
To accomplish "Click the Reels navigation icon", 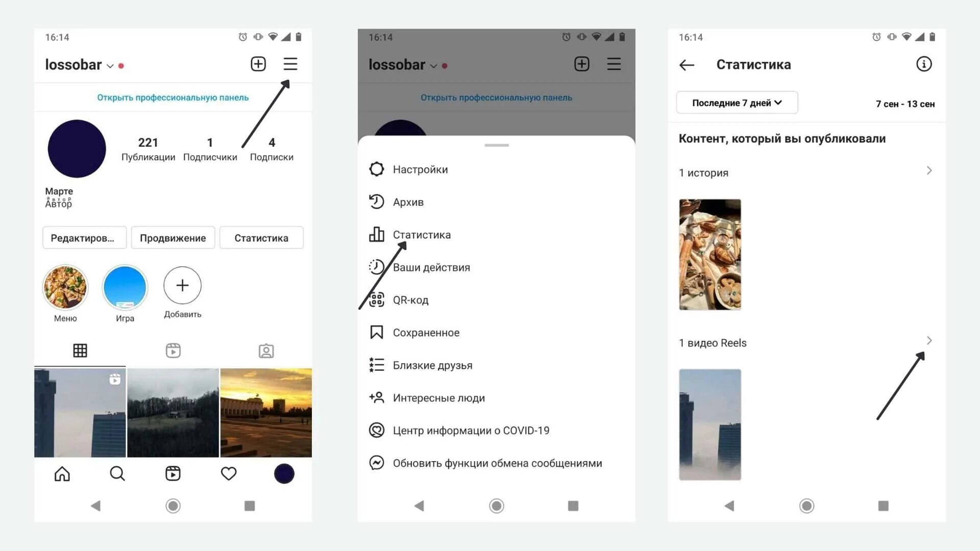I will [x=174, y=473].
